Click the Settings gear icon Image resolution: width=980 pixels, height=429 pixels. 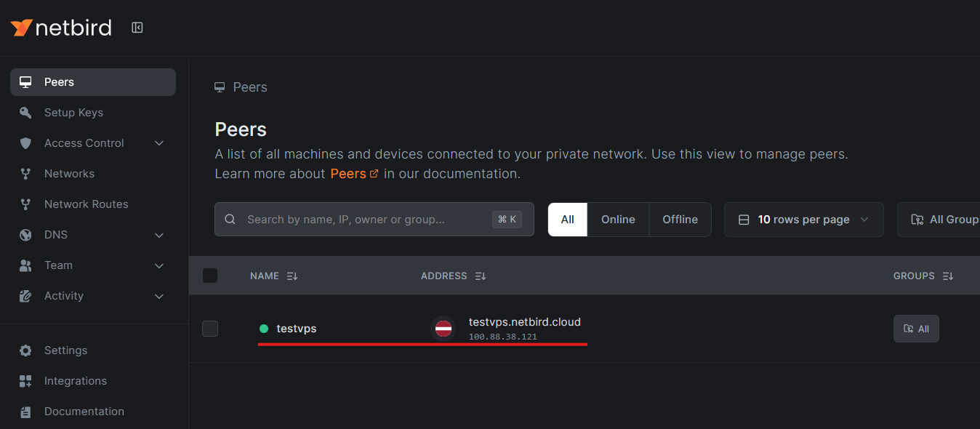point(25,350)
